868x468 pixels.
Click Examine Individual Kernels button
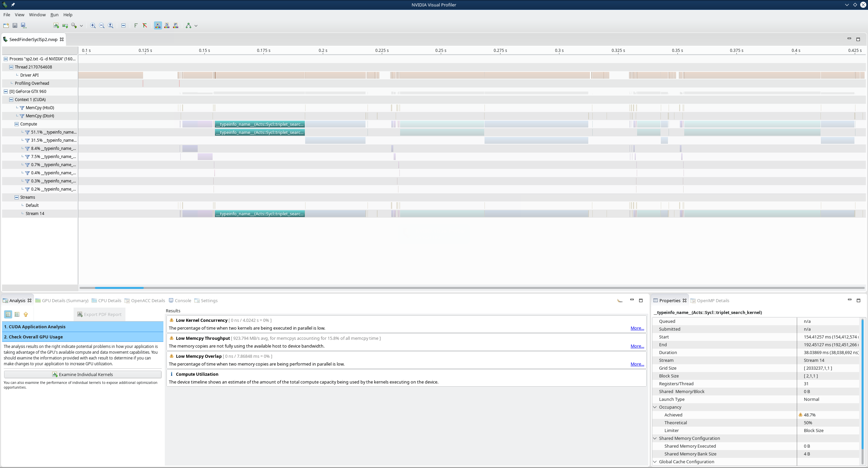click(x=83, y=374)
